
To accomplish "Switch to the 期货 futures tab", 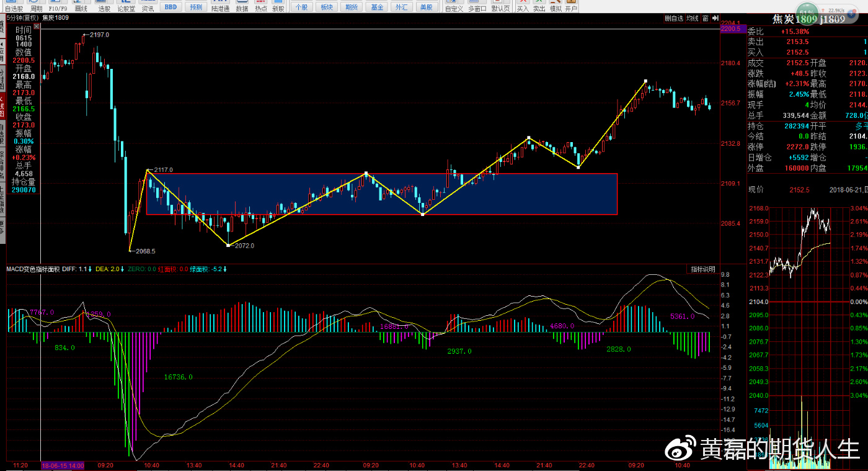I will (x=352, y=7).
